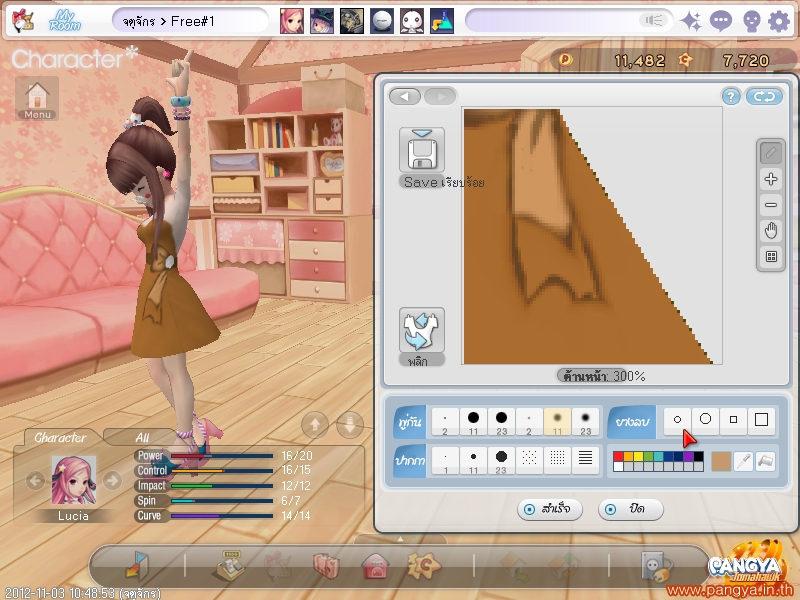Select the hand pan tool
The image size is (800, 600).
[x=771, y=231]
